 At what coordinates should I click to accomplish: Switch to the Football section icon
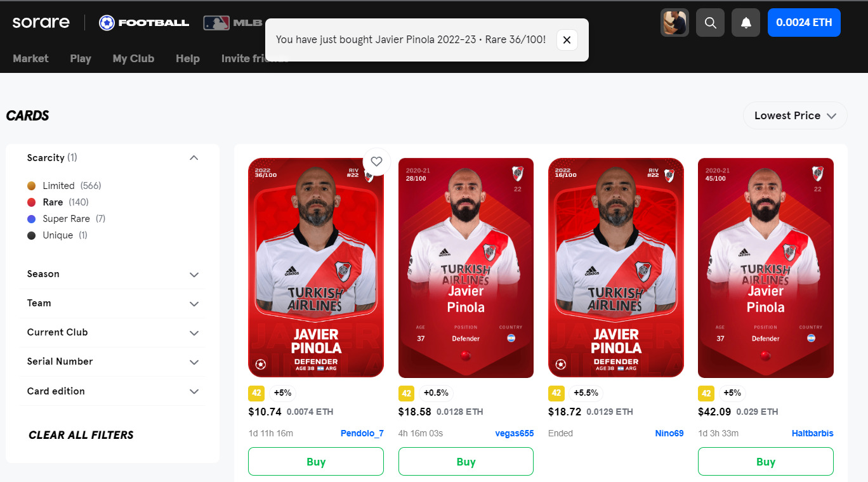click(x=144, y=23)
